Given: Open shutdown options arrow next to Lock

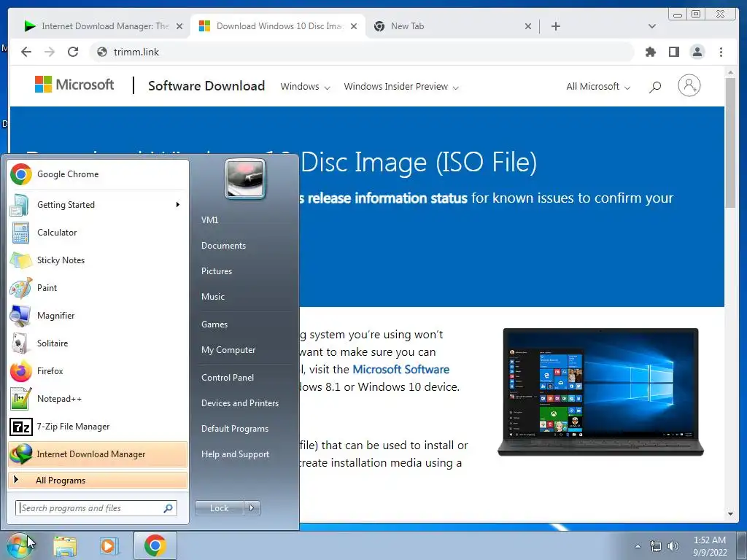Looking at the screenshot, I should pyautogui.click(x=252, y=508).
